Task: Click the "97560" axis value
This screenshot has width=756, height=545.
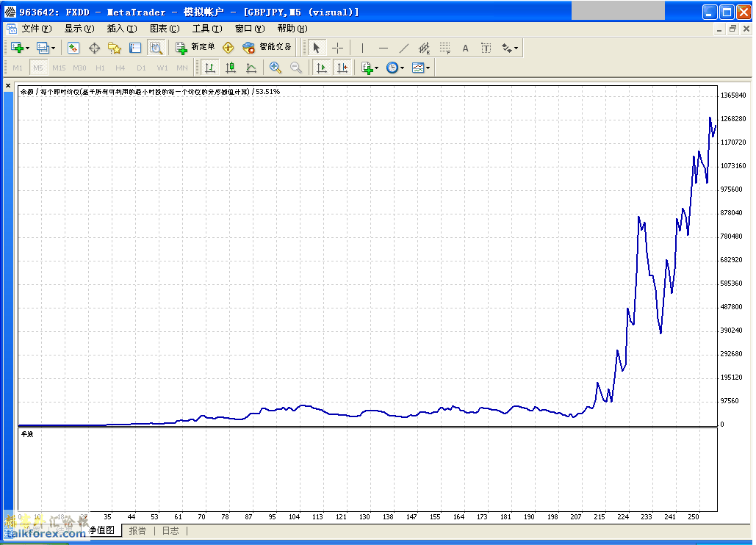Action: click(730, 401)
